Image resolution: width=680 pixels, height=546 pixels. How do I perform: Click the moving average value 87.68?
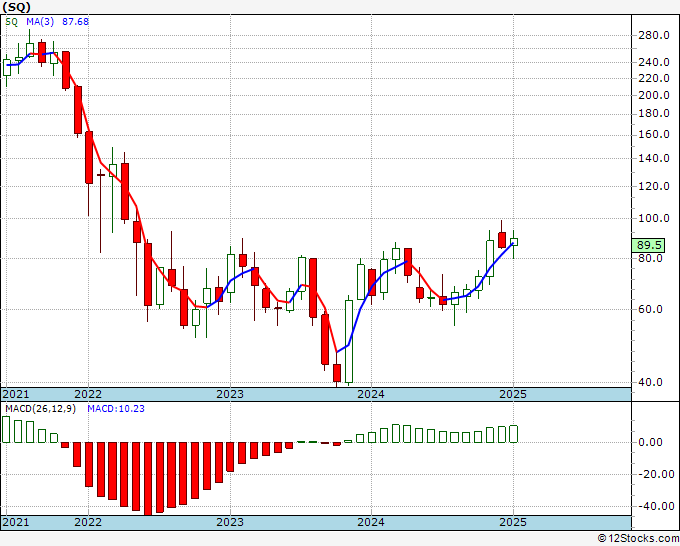[x=75, y=22]
